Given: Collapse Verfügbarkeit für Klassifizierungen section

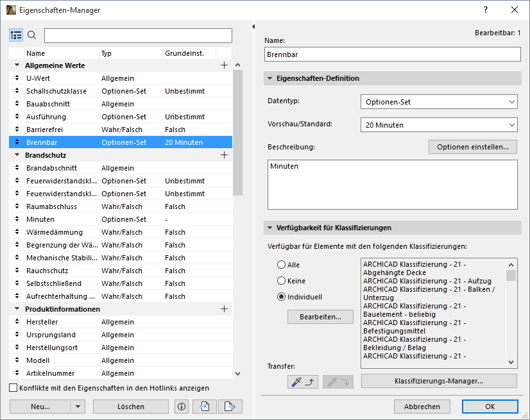Looking at the screenshot, I should [269, 228].
